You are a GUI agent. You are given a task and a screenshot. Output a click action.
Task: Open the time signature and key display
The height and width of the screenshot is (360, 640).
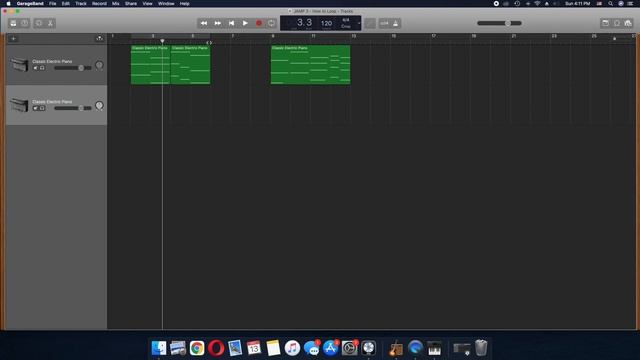pos(346,23)
